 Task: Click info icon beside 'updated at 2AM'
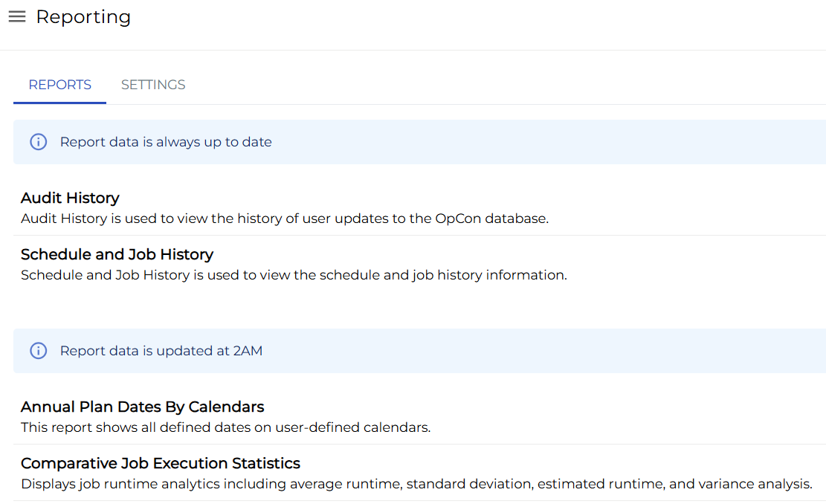point(38,351)
